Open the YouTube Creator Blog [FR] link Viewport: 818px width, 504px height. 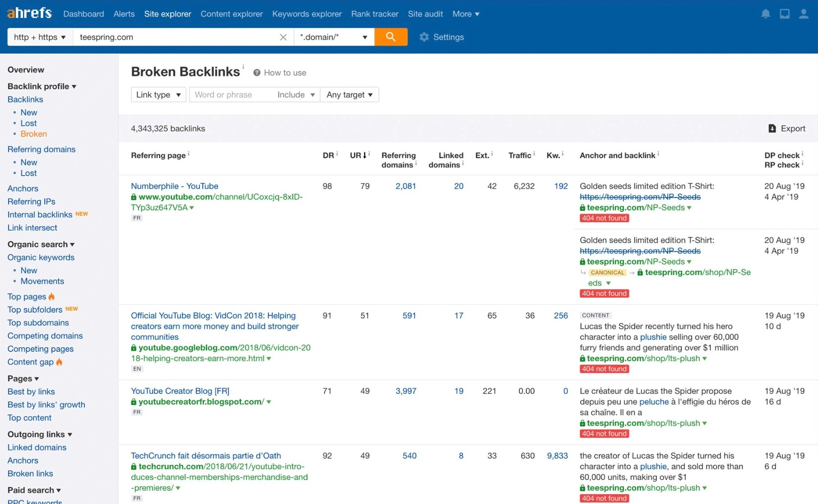coord(180,391)
